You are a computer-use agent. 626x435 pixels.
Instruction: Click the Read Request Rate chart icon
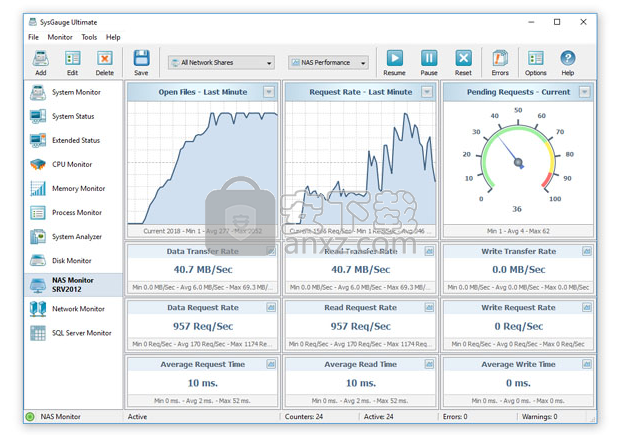pyautogui.click(x=429, y=307)
